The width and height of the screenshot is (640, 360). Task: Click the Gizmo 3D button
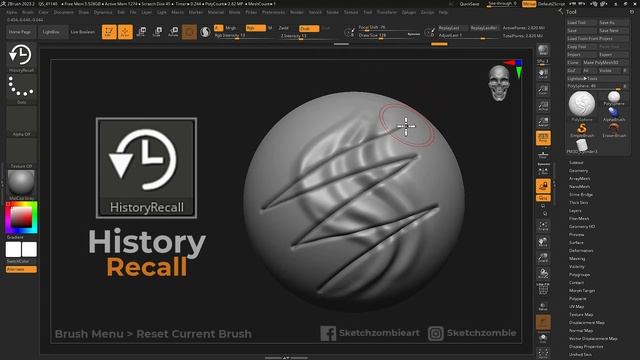(189, 32)
